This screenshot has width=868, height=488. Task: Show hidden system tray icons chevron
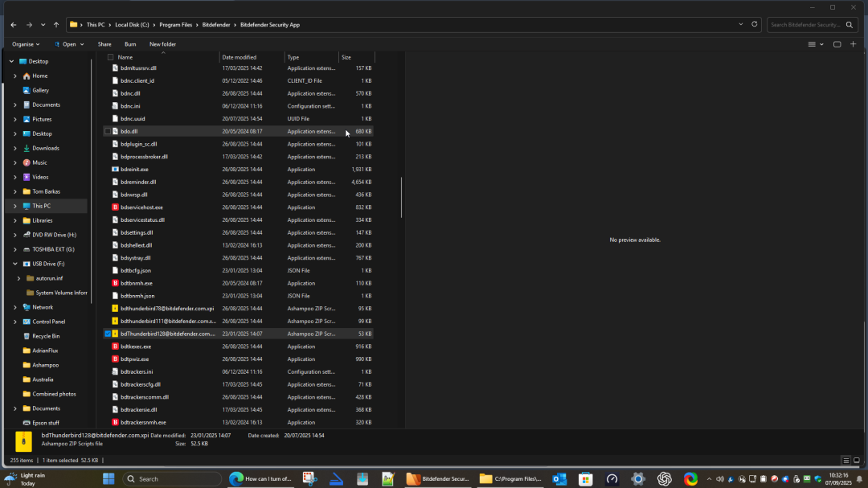coord(709,480)
